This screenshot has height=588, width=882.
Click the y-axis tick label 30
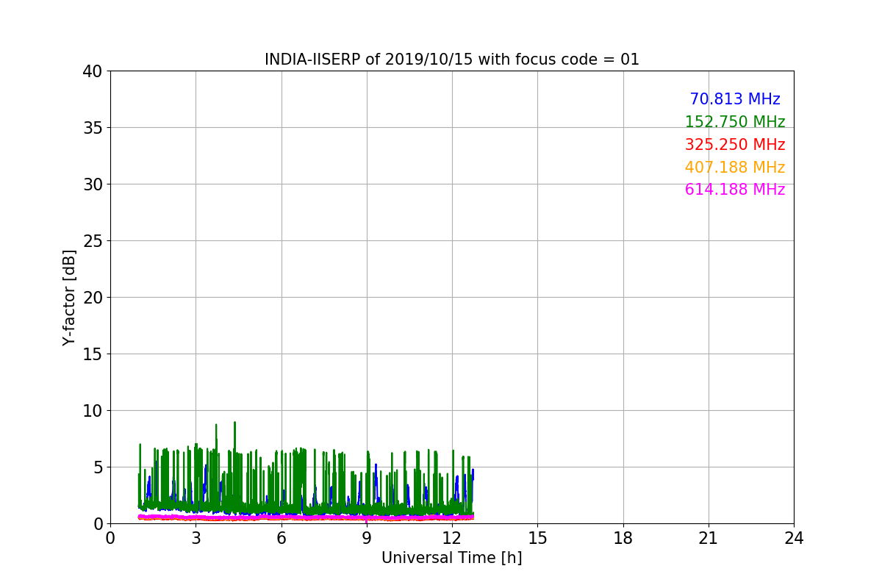pos(93,184)
